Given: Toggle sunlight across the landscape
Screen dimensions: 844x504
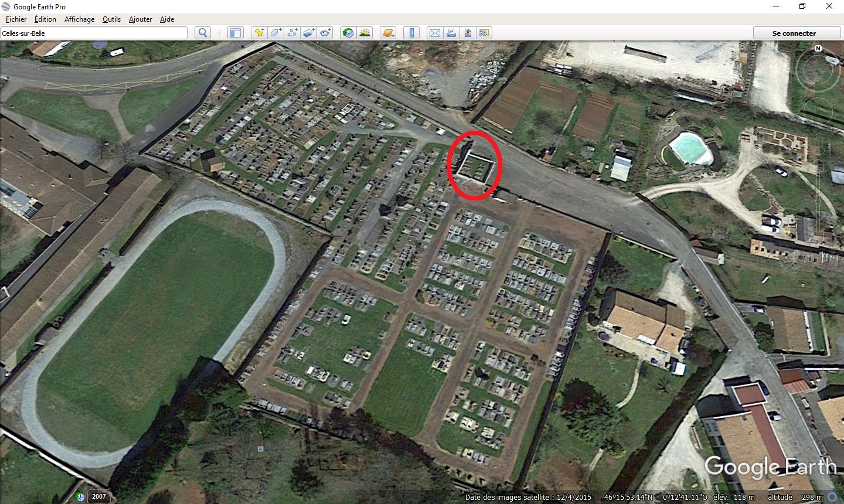Looking at the screenshot, I should (x=365, y=33).
